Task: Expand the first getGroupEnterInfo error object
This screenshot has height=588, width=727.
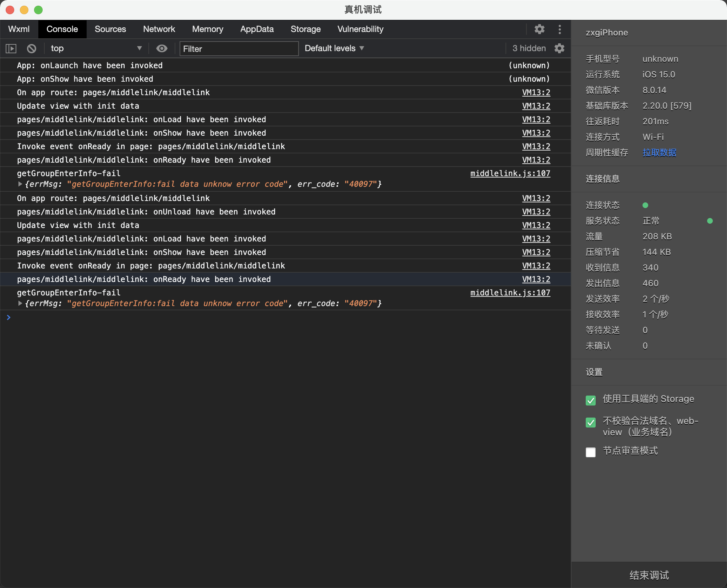Action: [x=20, y=184]
